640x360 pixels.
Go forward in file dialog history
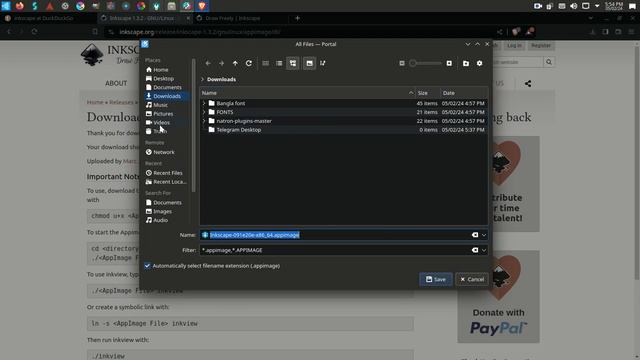221,63
